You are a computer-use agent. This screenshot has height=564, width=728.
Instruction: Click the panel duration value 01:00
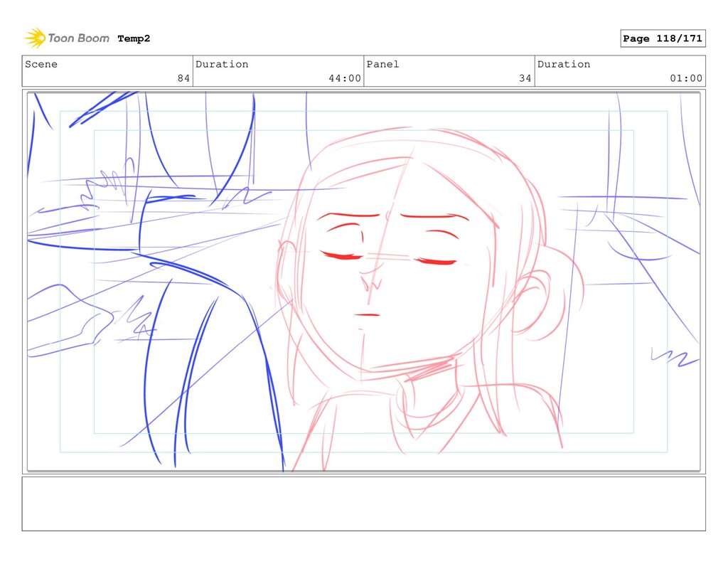[x=686, y=78]
